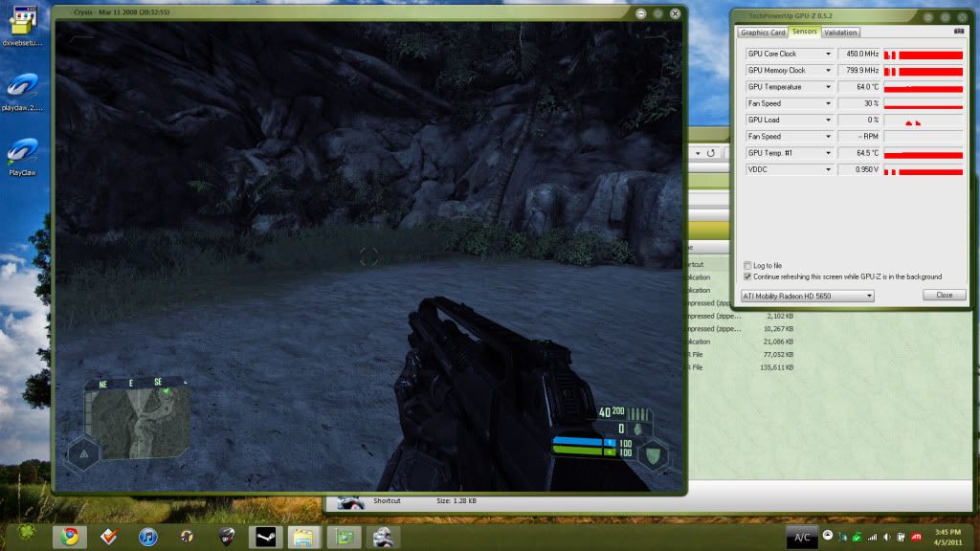980x551 pixels.
Task: Click the A/C power indicator on taskbar
Action: click(x=802, y=537)
